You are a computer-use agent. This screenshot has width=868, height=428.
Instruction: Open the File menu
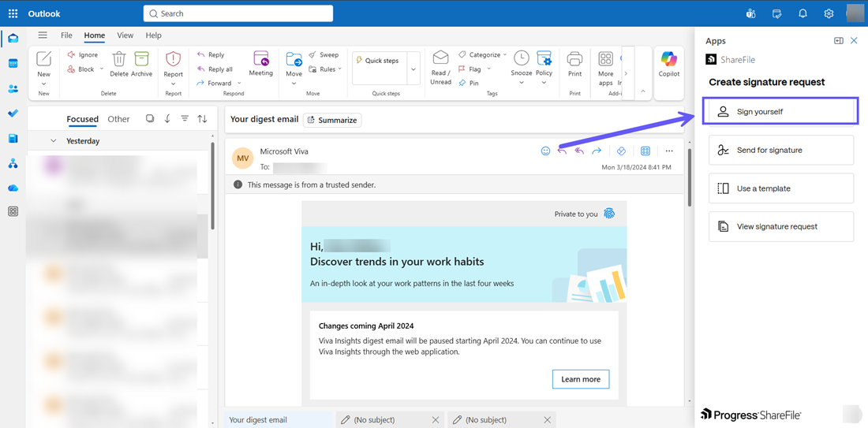66,35
